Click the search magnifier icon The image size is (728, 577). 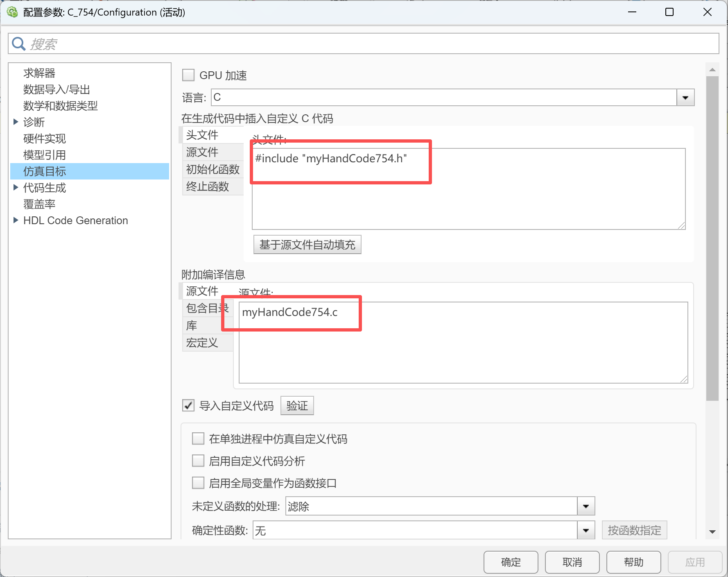coord(18,43)
